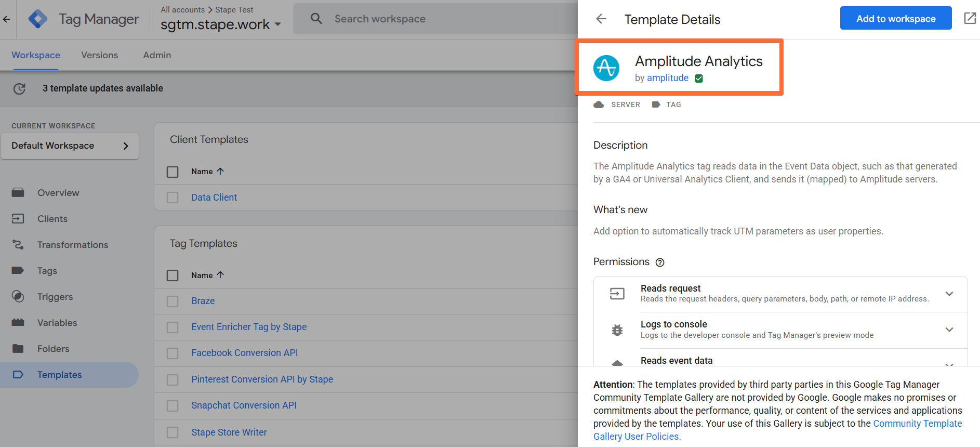This screenshot has height=447, width=980.
Task: Click the template updates refresh icon
Action: 19,89
